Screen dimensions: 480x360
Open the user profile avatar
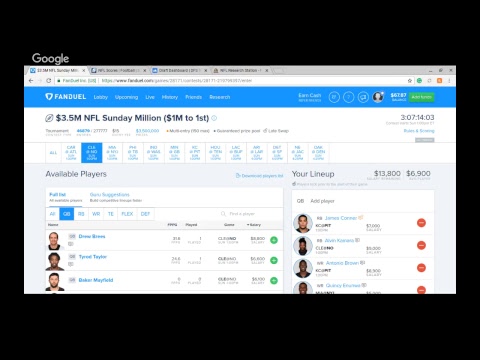[x=378, y=97]
